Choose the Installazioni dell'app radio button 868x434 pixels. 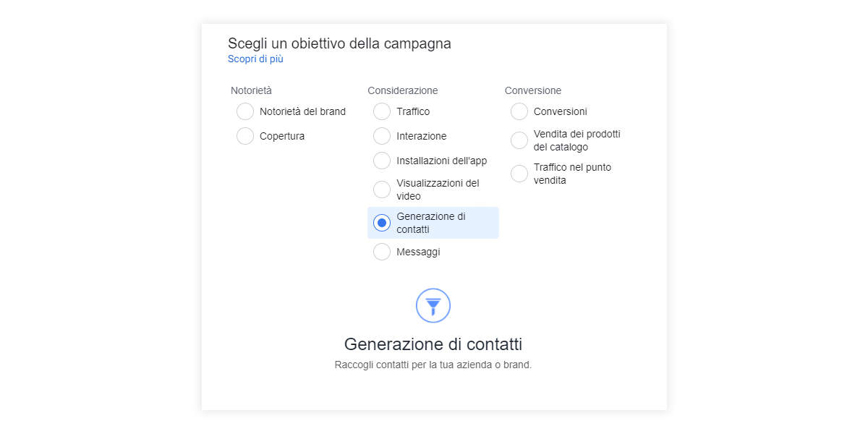pyautogui.click(x=382, y=161)
